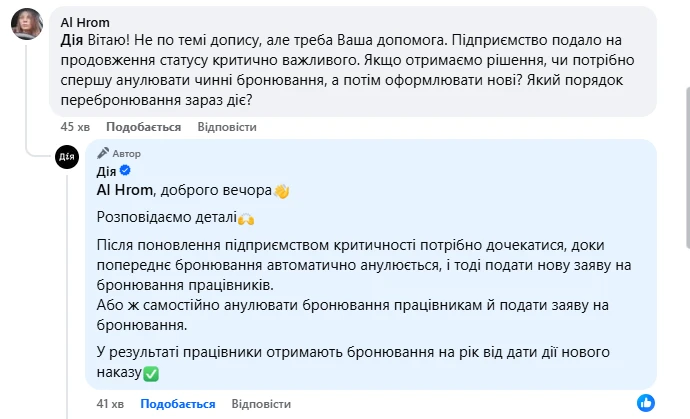Click the Автор badge label text
Image resolution: width=690 pixels, height=419 pixels.
127,154
